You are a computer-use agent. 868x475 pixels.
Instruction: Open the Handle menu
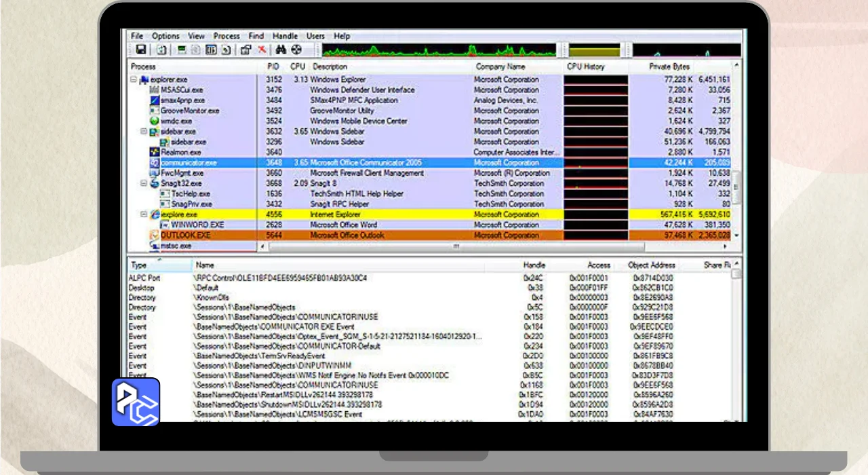pos(285,36)
